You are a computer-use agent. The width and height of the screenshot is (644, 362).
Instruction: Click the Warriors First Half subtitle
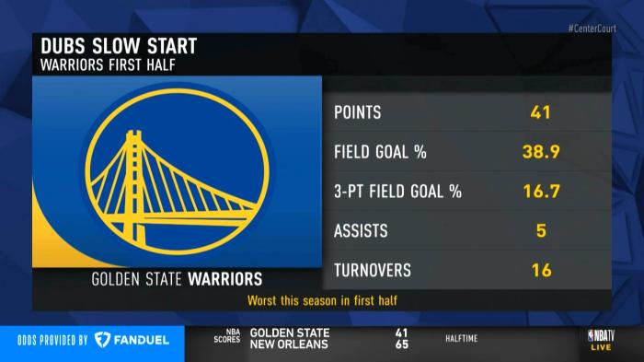[x=108, y=65]
